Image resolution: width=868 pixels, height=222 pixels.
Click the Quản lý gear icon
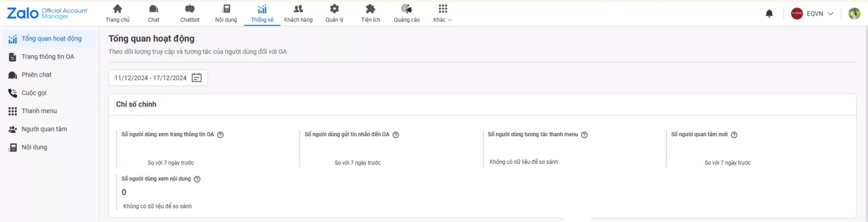tap(334, 9)
